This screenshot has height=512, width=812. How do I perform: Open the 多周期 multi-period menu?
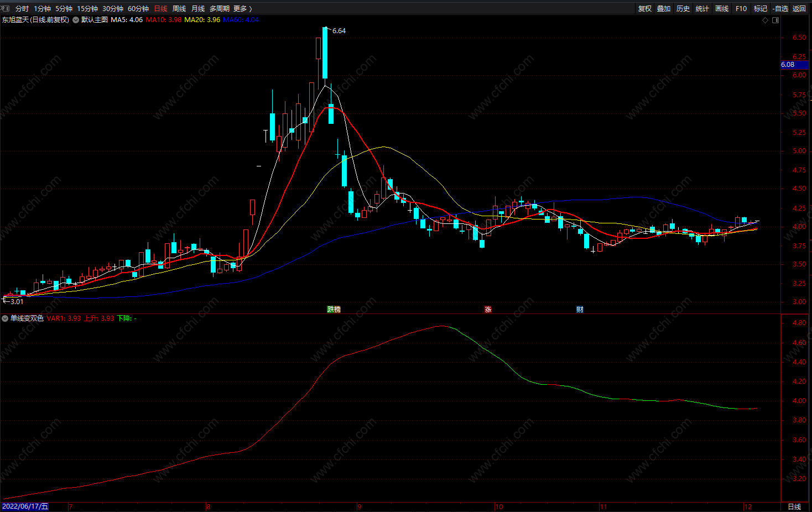(x=219, y=9)
